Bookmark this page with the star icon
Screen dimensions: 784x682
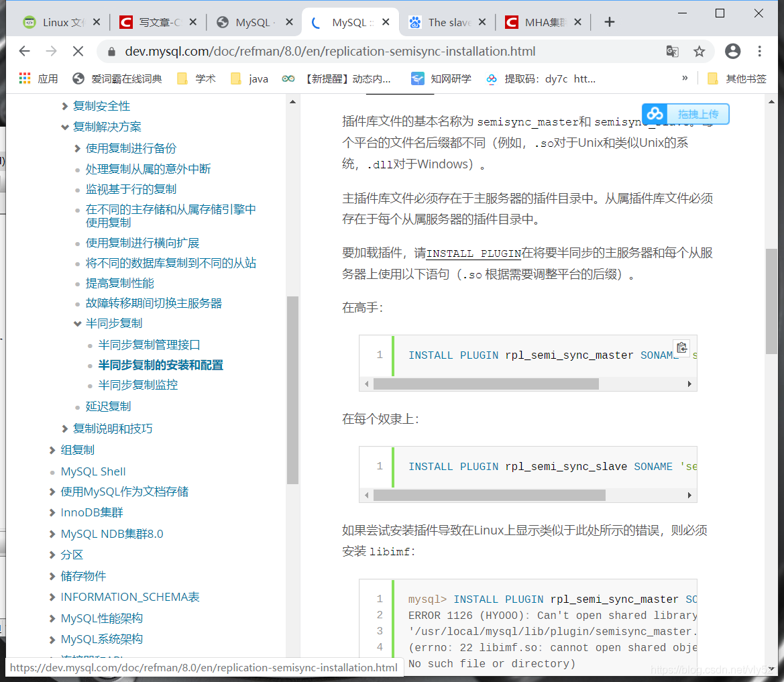click(699, 51)
